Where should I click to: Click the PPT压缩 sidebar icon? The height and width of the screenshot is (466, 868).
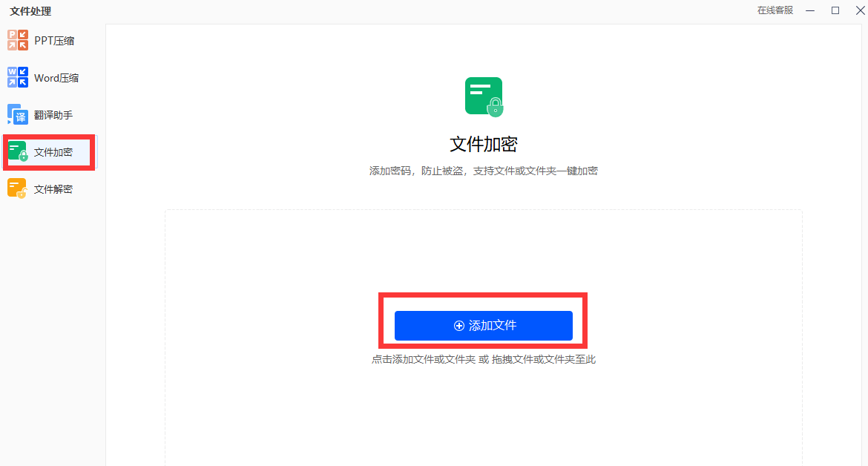[x=18, y=40]
